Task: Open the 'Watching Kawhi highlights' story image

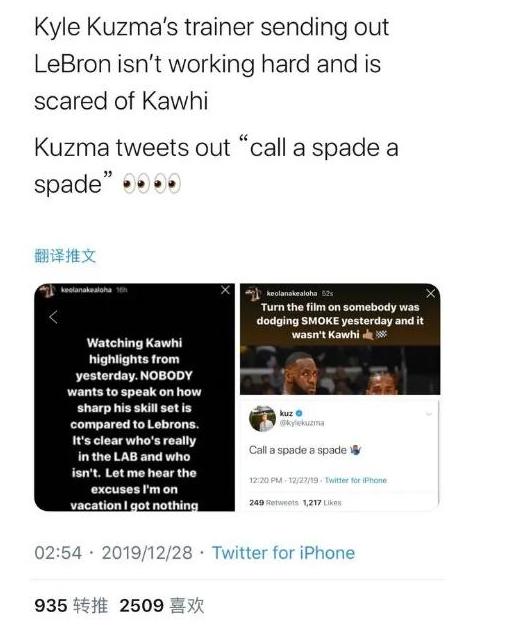Action: tap(134, 397)
